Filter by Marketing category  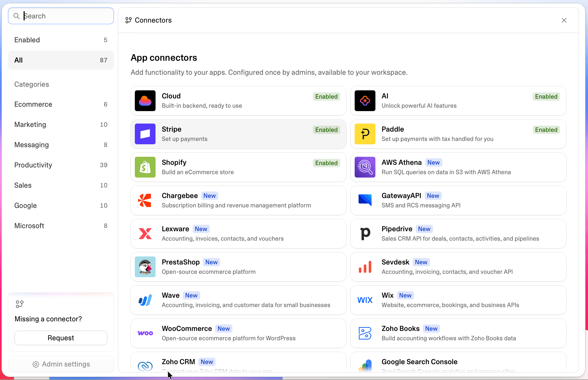(x=61, y=125)
